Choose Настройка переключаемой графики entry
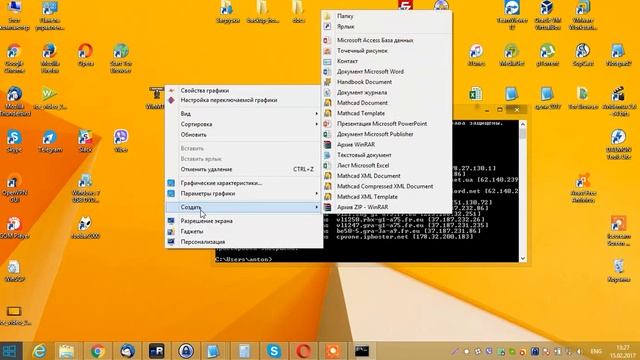Viewport: 640px width, 360px height. [x=244, y=100]
